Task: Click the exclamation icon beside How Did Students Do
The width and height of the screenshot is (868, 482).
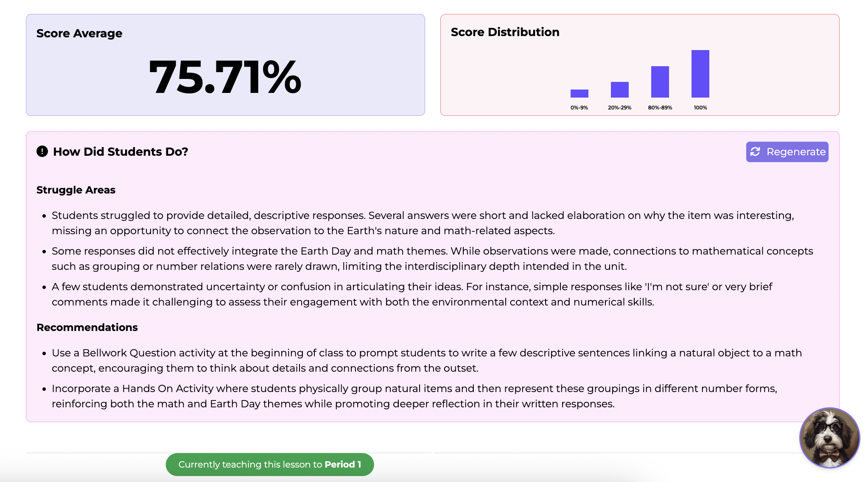Action: point(42,151)
